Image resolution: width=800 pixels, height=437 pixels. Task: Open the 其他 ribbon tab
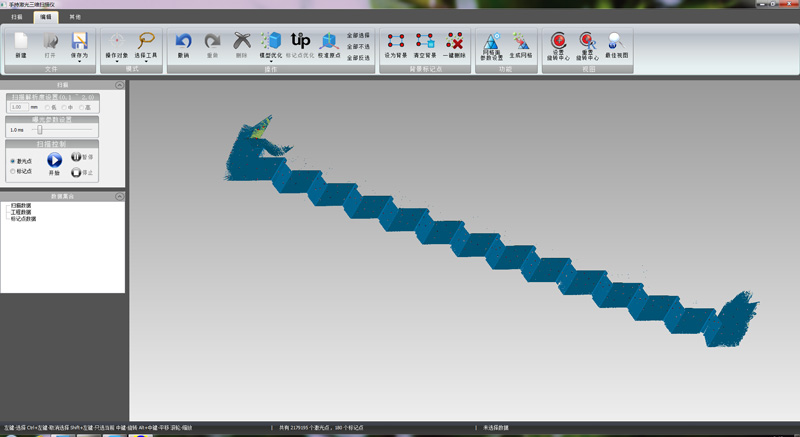coord(76,17)
